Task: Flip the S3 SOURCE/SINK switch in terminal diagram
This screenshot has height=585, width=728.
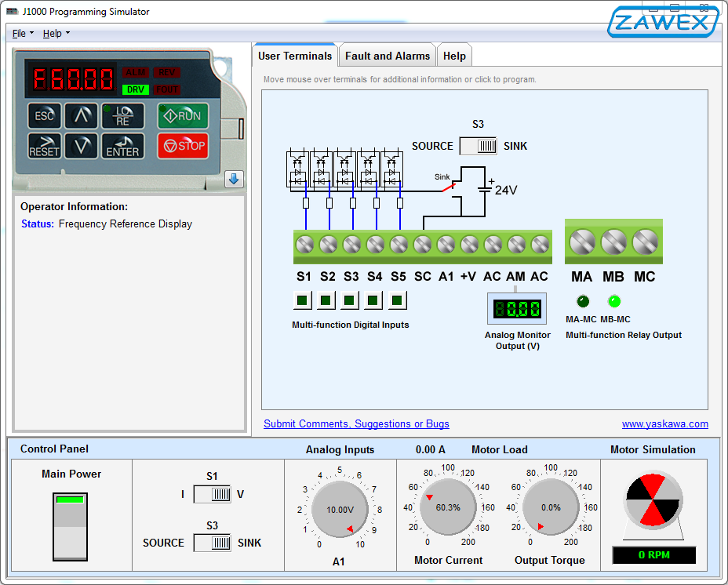Action: coord(479,146)
